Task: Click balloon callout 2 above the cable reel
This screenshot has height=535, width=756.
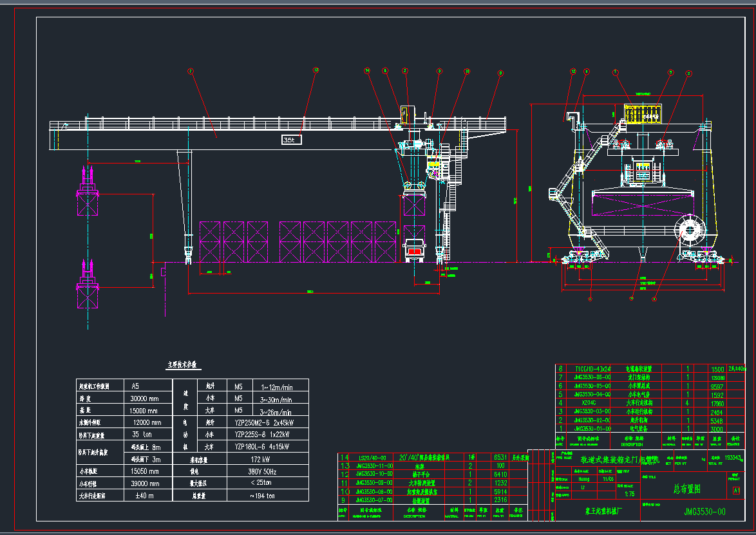Action: [404, 71]
